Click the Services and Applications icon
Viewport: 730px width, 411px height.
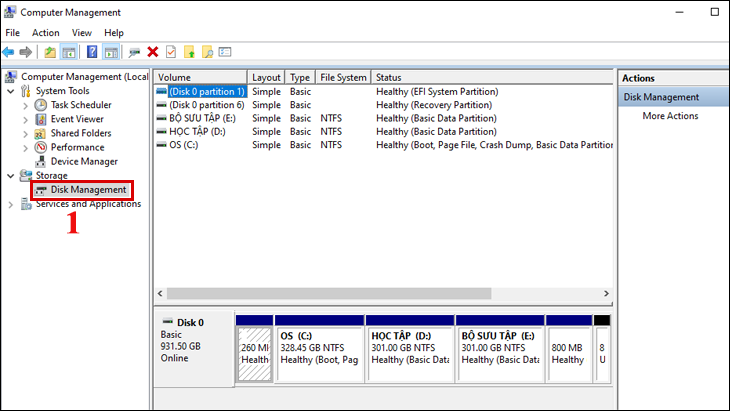point(26,204)
